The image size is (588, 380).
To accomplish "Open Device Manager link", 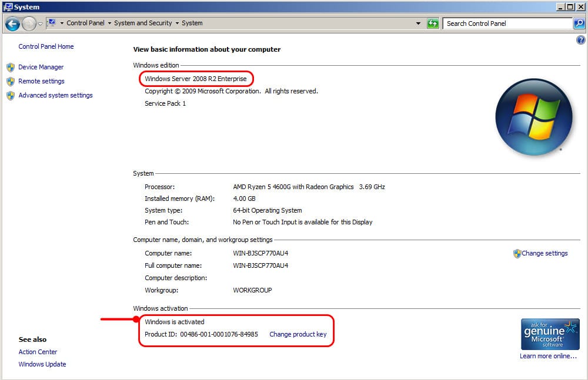I will click(x=41, y=67).
